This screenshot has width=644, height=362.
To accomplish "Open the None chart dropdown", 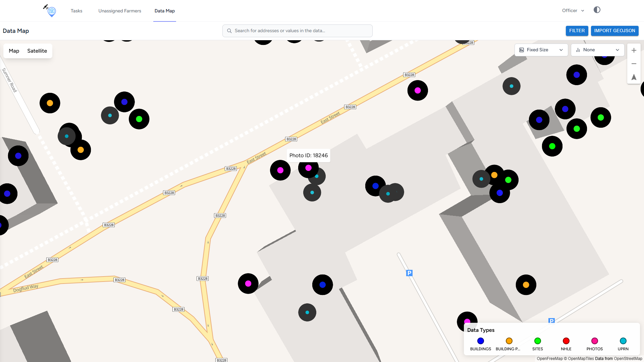I will click(x=597, y=50).
